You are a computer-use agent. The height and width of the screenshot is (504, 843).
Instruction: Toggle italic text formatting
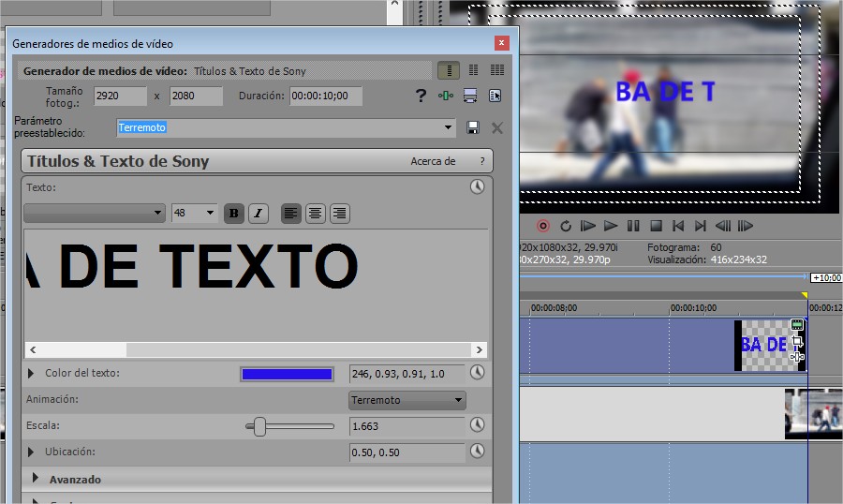point(259,214)
